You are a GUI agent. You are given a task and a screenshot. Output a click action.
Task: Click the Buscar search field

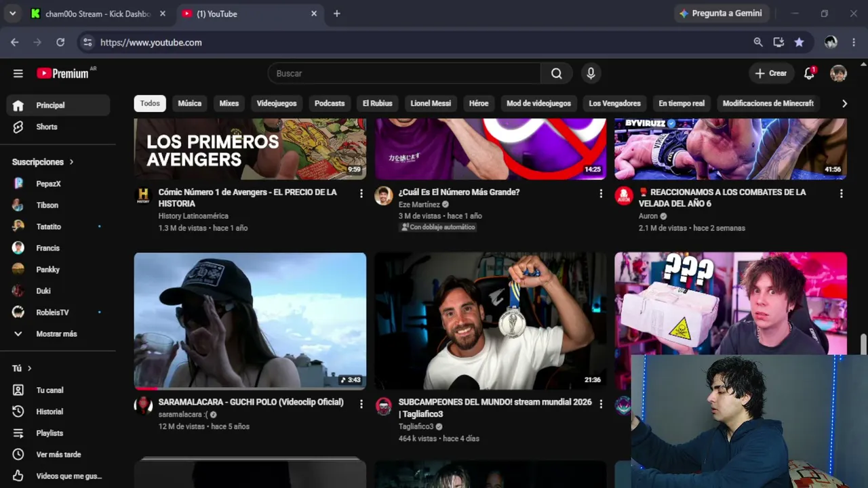[x=404, y=73]
